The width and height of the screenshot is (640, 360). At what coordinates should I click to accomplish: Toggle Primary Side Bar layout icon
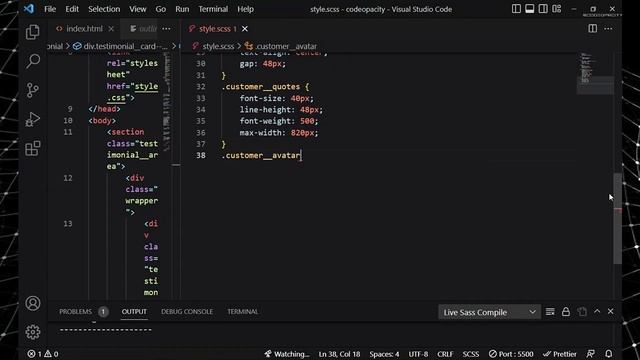click(x=516, y=9)
